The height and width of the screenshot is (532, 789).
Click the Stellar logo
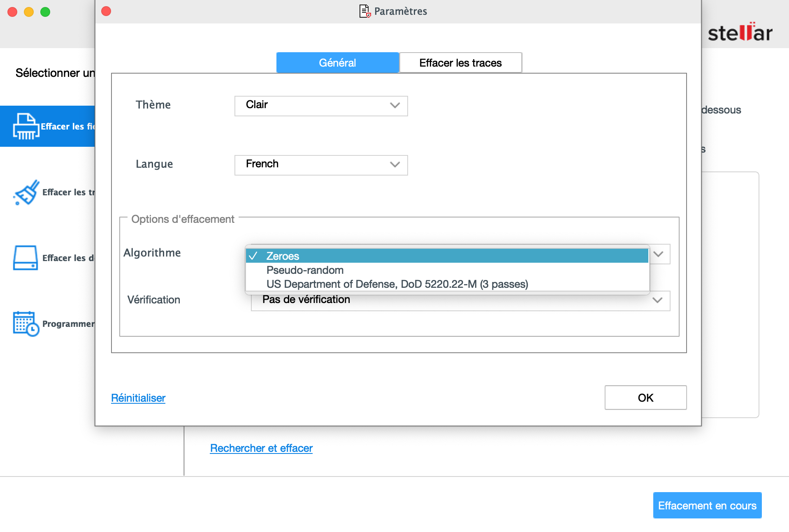740,32
